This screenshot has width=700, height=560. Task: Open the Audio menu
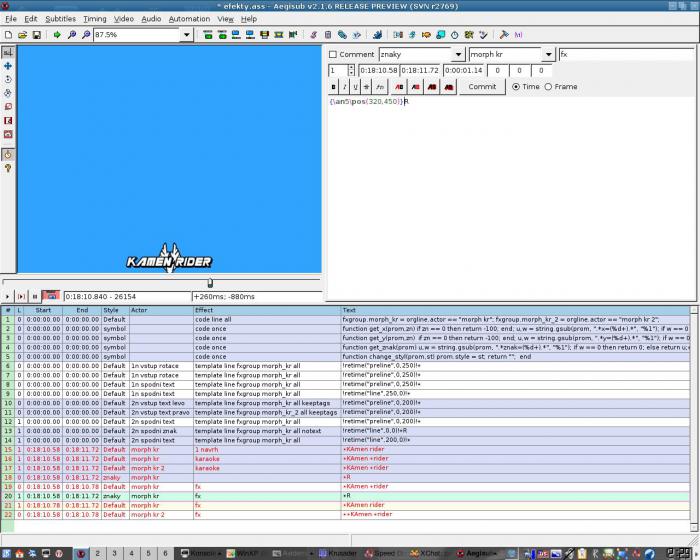pyautogui.click(x=151, y=19)
